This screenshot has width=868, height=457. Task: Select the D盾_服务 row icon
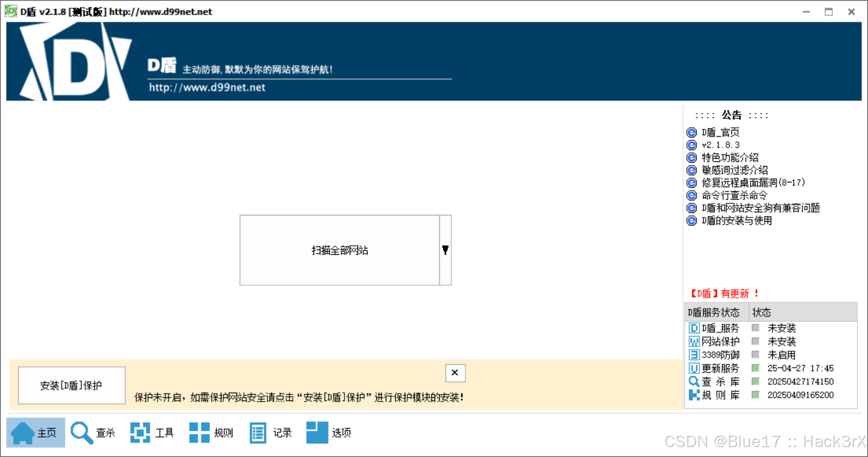[694, 328]
